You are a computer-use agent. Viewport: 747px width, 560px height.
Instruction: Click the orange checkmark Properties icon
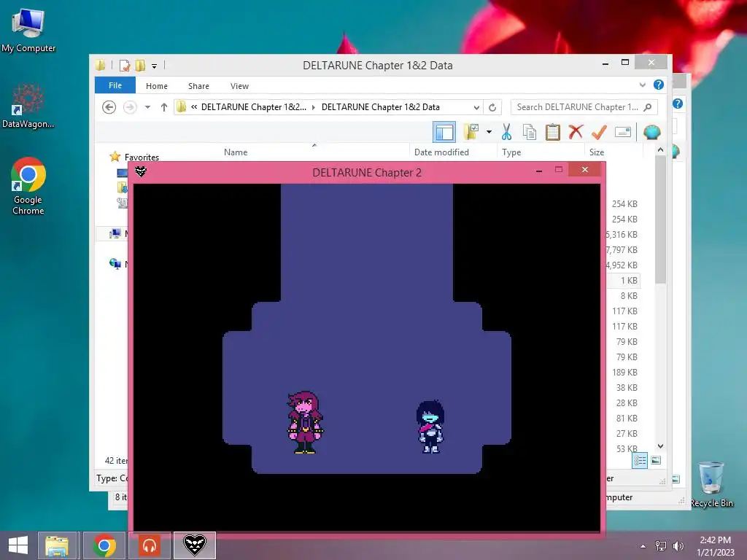(599, 132)
